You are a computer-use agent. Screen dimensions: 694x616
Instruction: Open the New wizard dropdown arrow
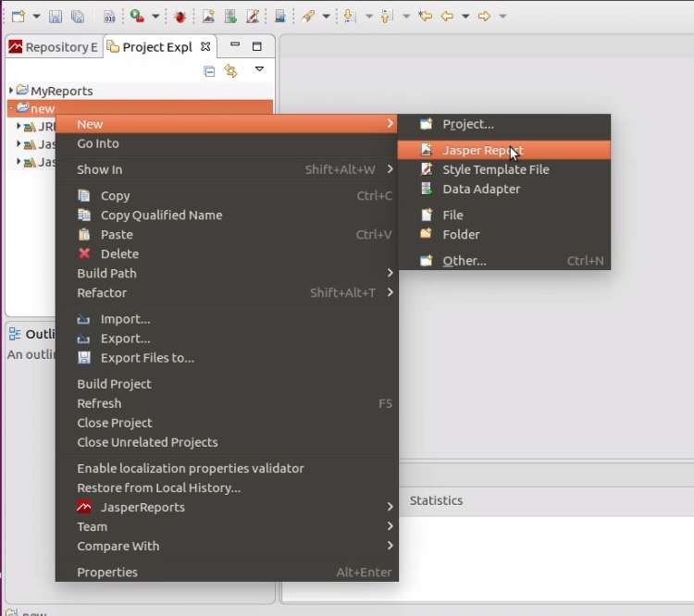click(36, 17)
